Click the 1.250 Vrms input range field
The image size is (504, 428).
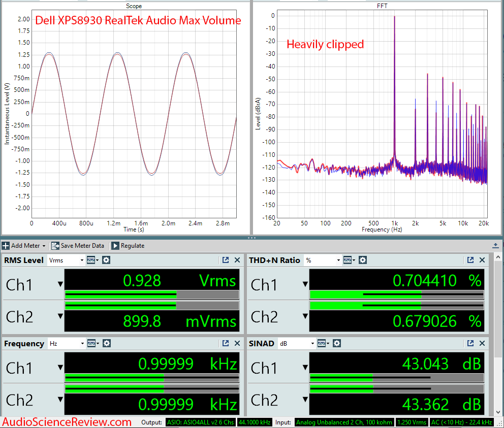tap(412, 422)
